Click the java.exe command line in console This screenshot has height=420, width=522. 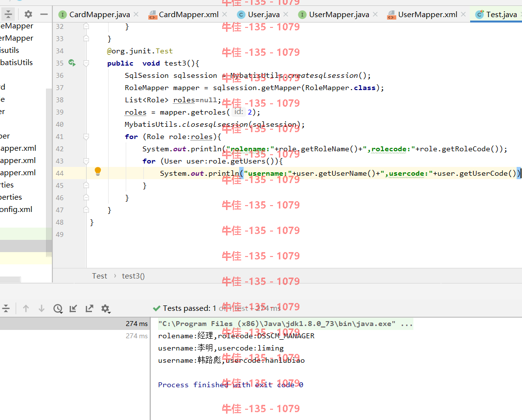point(285,324)
